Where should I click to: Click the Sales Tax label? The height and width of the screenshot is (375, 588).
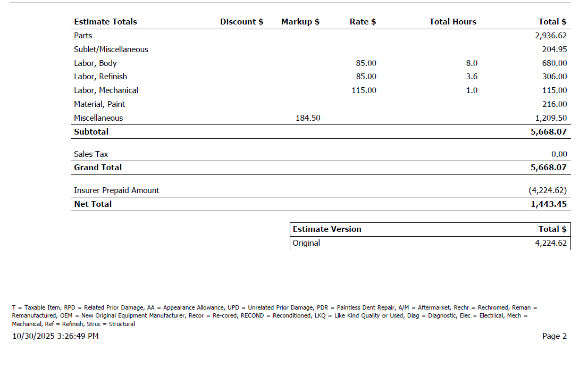pyautogui.click(x=91, y=154)
